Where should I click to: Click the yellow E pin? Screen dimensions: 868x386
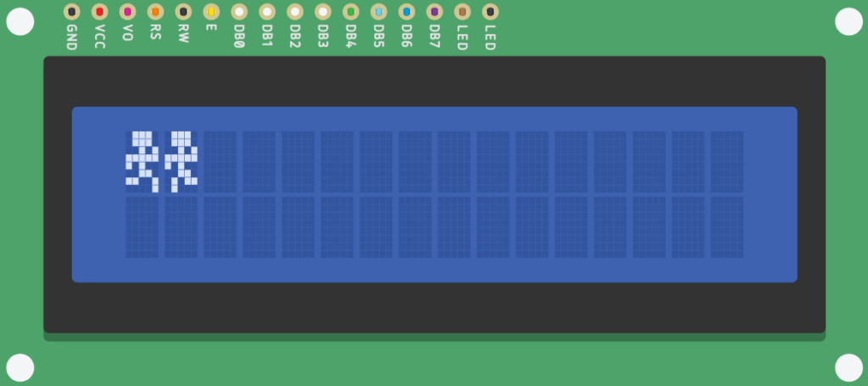211,12
